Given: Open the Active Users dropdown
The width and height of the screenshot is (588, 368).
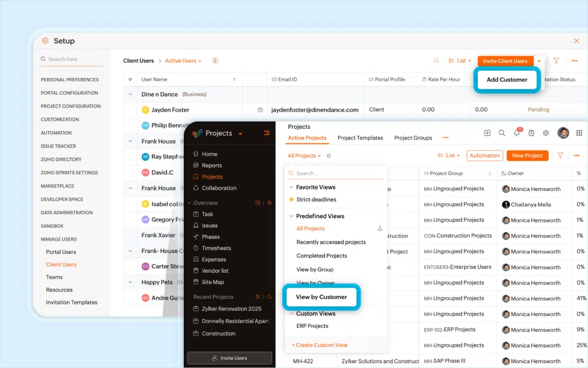Looking at the screenshot, I should pyautogui.click(x=183, y=61).
